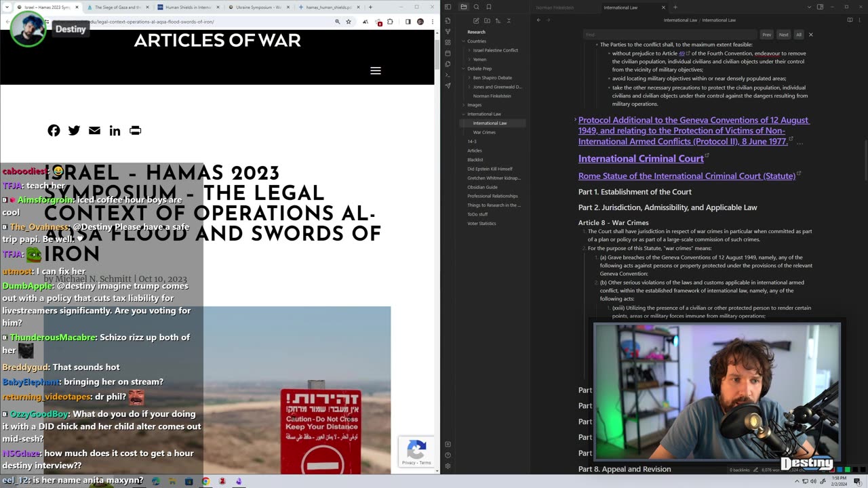
Task: Open Obsidian help icon
Action: point(448,455)
